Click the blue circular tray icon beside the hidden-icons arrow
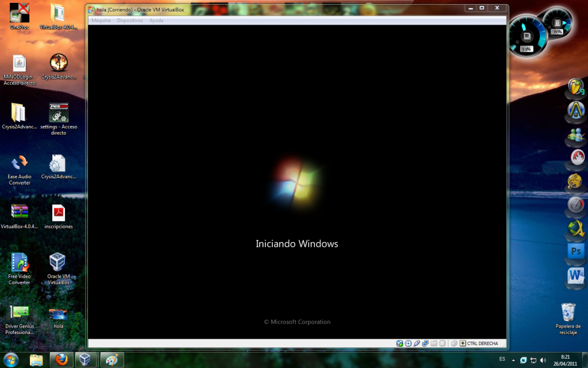 (x=523, y=360)
